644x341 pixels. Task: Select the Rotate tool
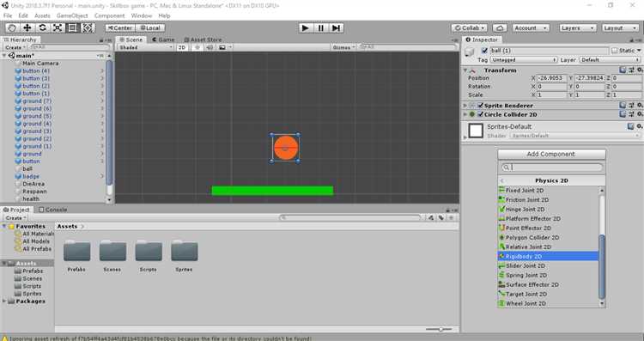click(x=42, y=28)
